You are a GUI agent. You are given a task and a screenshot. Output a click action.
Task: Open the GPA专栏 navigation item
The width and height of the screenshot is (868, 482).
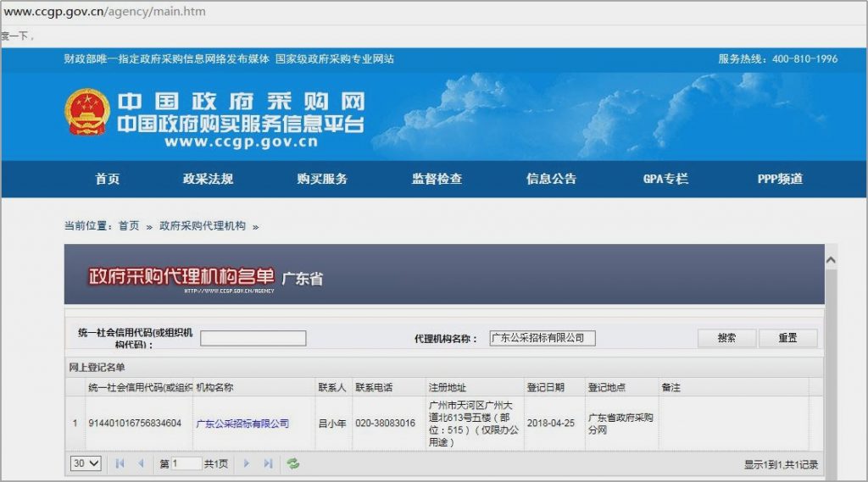(665, 179)
